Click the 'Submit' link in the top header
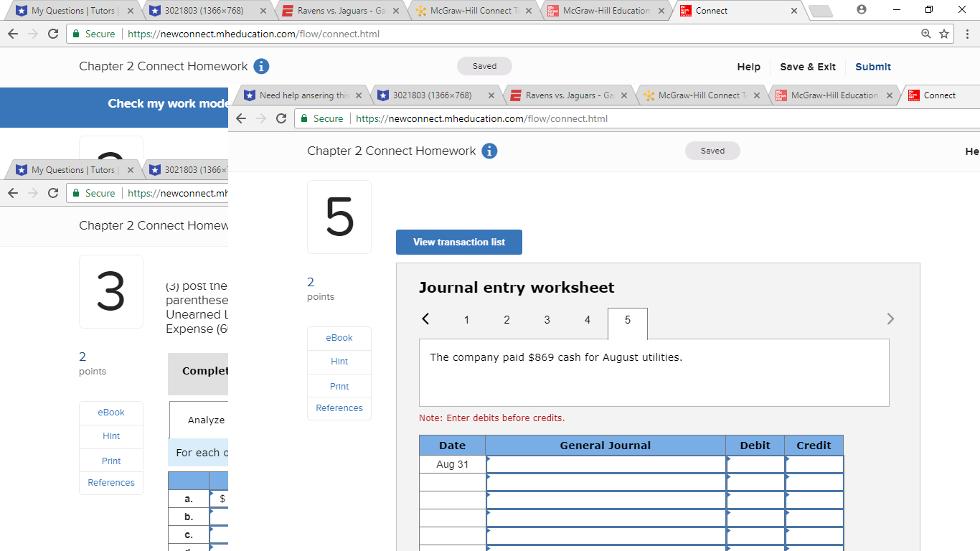This screenshot has height=551, width=980. 873,67
